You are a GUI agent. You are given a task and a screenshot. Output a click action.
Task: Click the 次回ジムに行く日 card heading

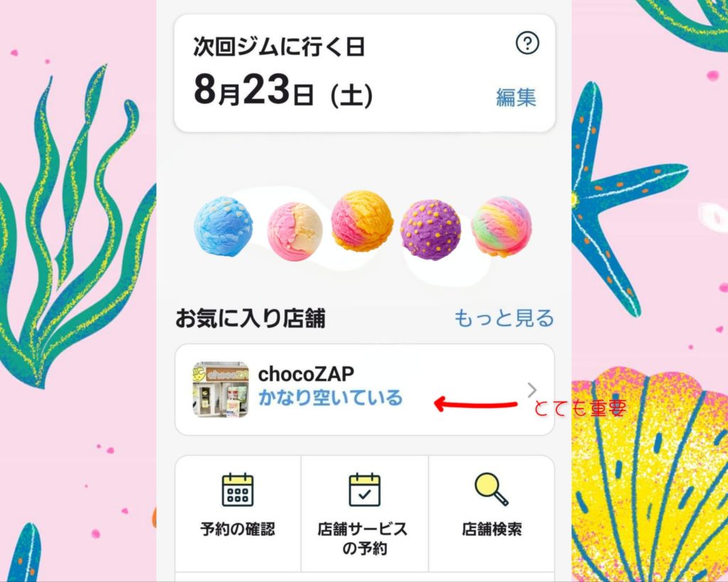(279, 47)
